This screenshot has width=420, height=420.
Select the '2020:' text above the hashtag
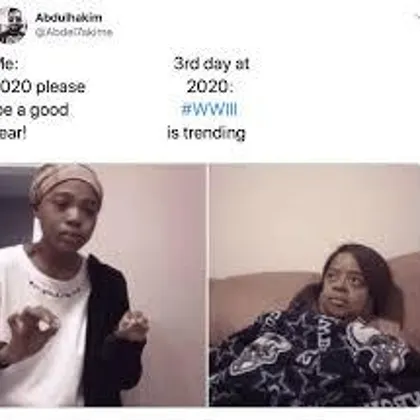[x=210, y=87]
